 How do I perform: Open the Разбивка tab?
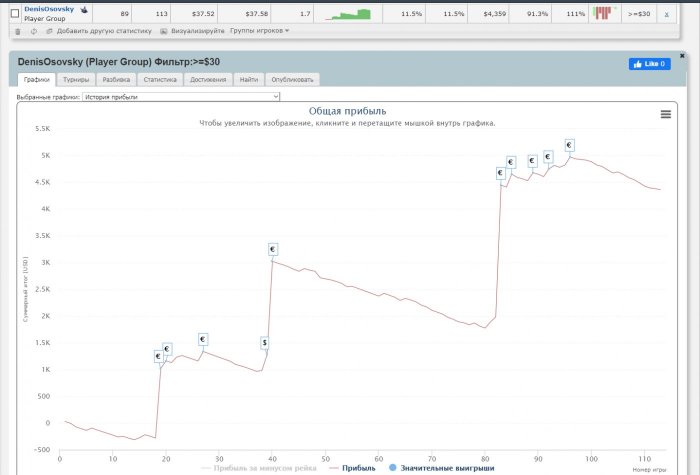click(x=116, y=79)
